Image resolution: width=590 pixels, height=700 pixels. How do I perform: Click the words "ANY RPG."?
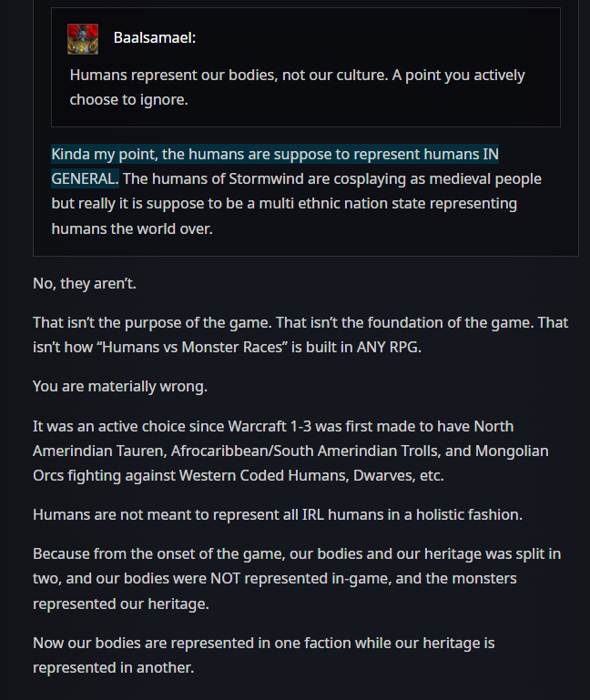[x=389, y=347]
